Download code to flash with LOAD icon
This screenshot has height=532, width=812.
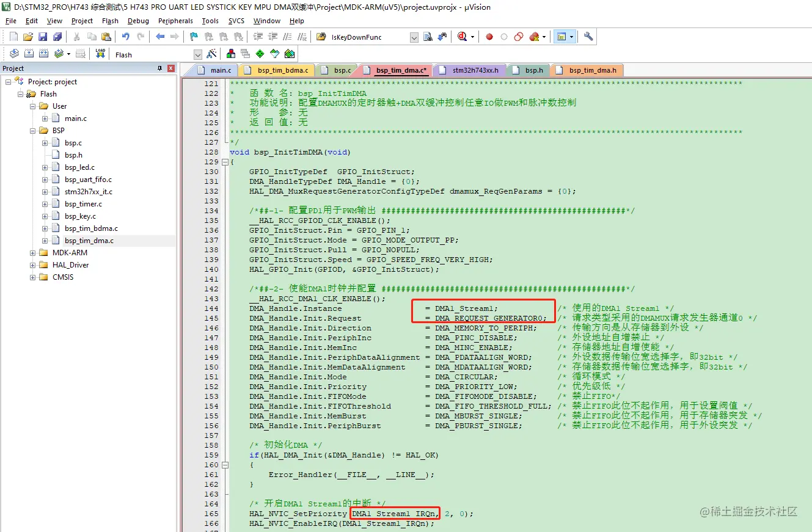pyautogui.click(x=100, y=54)
